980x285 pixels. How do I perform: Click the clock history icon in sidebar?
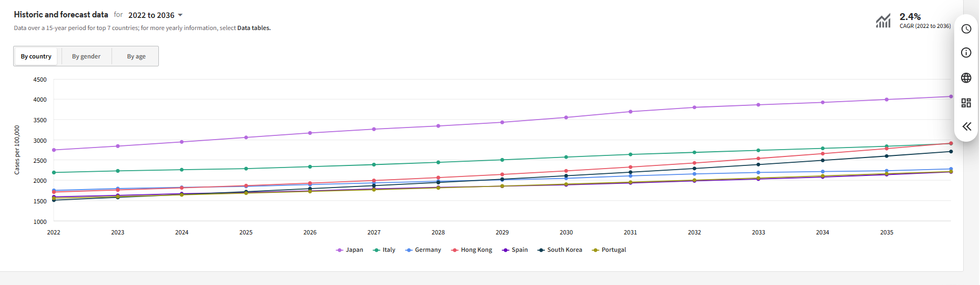966,29
